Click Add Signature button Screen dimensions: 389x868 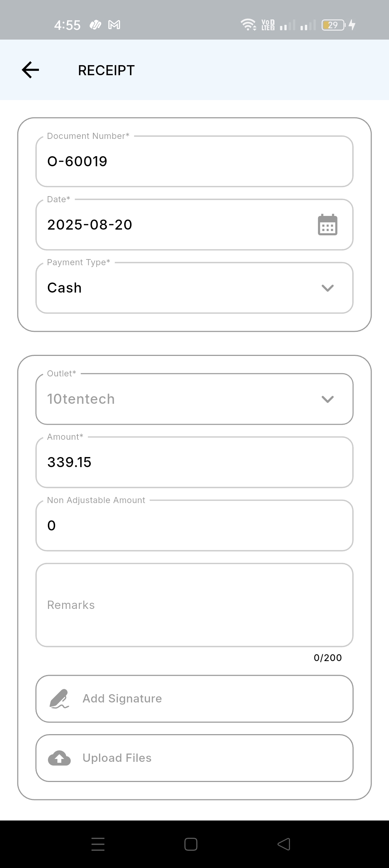coord(194,699)
